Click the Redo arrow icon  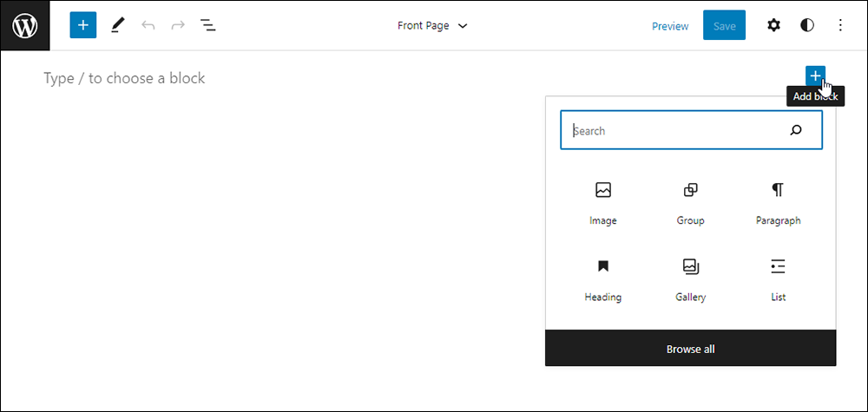(x=178, y=25)
